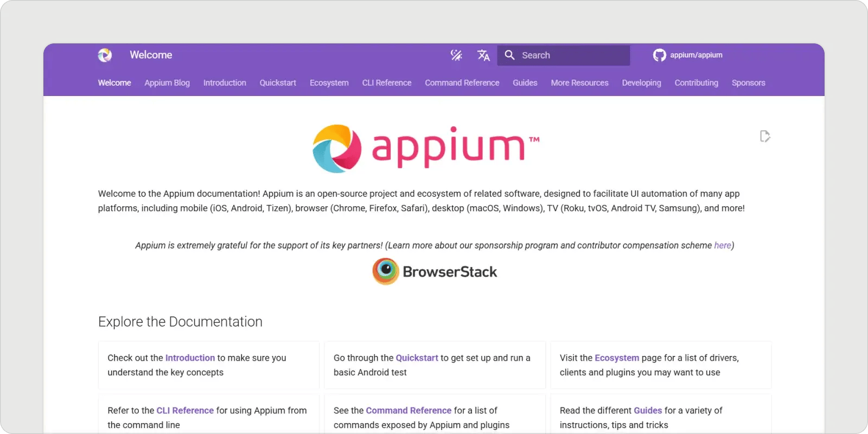Go to the Guides tab
868x434 pixels.
point(525,82)
